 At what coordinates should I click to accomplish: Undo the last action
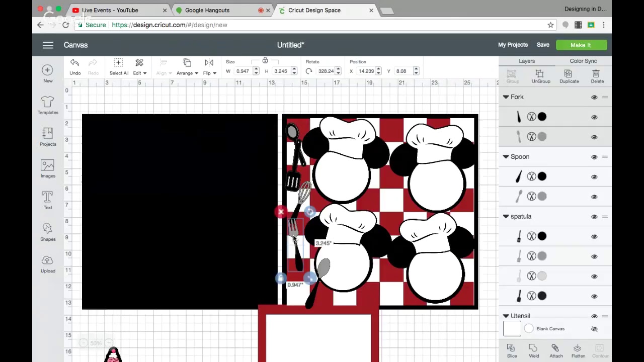click(x=74, y=66)
